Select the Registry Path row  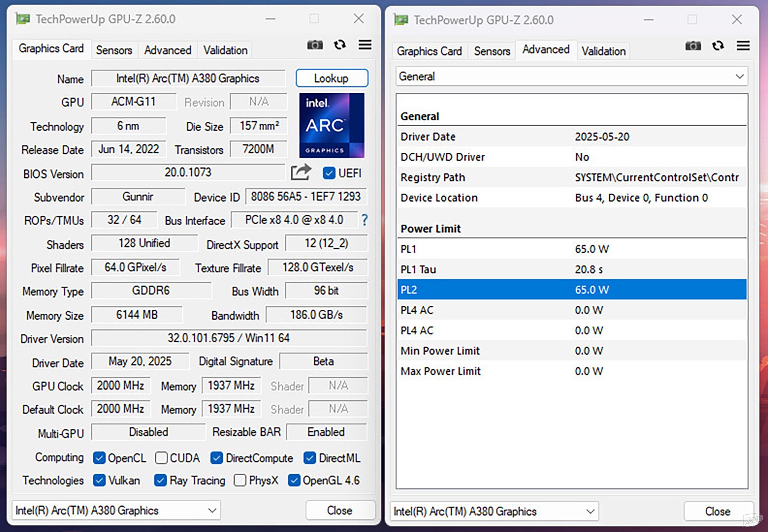pos(572,177)
